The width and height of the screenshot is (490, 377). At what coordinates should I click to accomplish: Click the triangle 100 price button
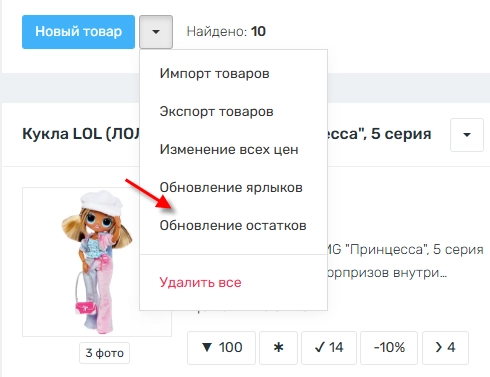click(221, 348)
